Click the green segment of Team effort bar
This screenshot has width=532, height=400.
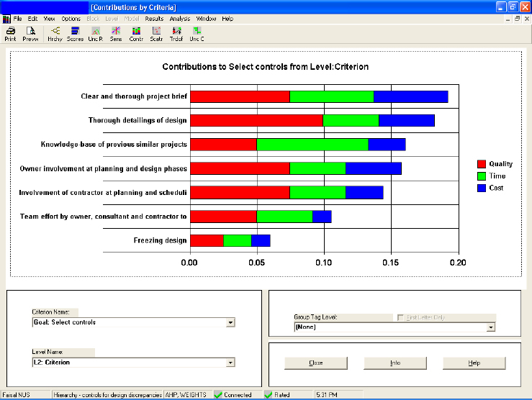(284, 217)
